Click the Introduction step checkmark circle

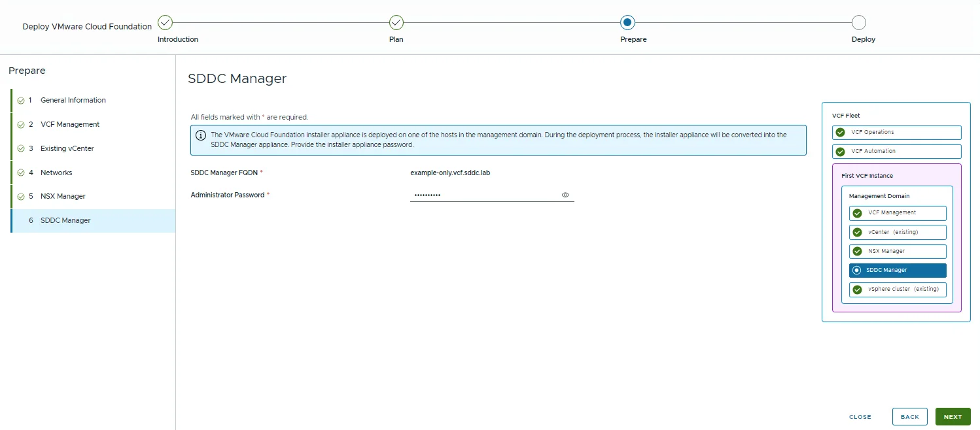[166, 23]
